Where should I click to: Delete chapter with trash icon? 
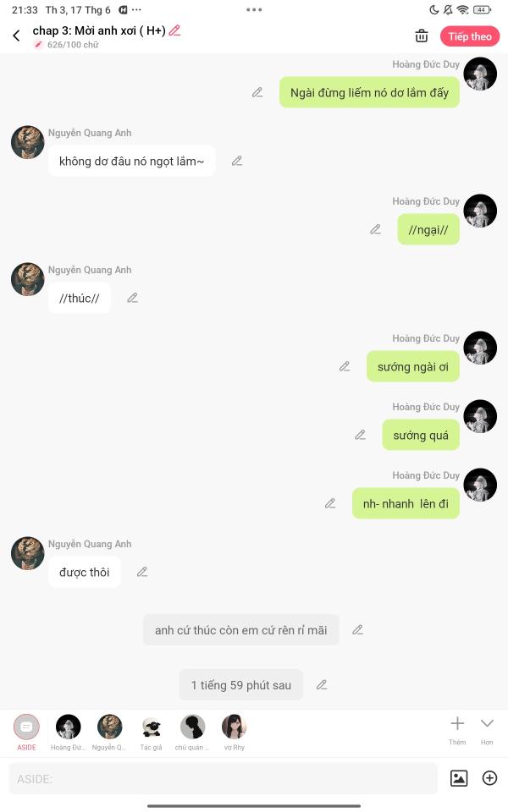(422, 36)
